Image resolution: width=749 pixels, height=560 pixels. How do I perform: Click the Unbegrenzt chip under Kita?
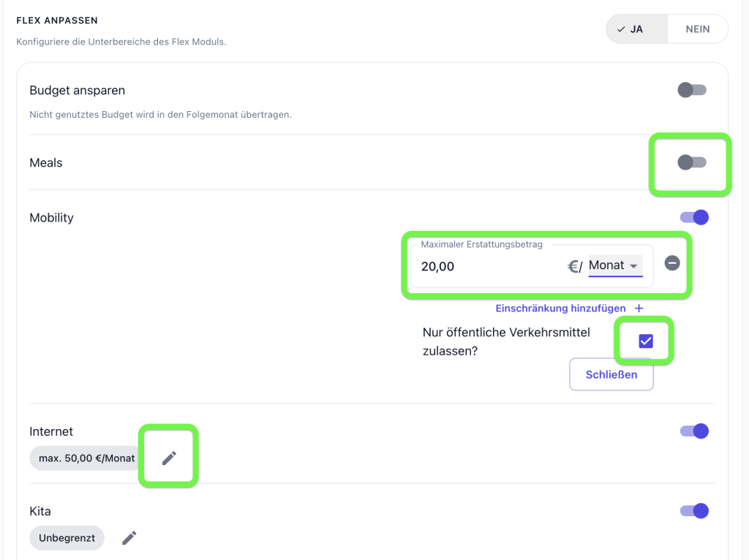click(x=67, y=538)
